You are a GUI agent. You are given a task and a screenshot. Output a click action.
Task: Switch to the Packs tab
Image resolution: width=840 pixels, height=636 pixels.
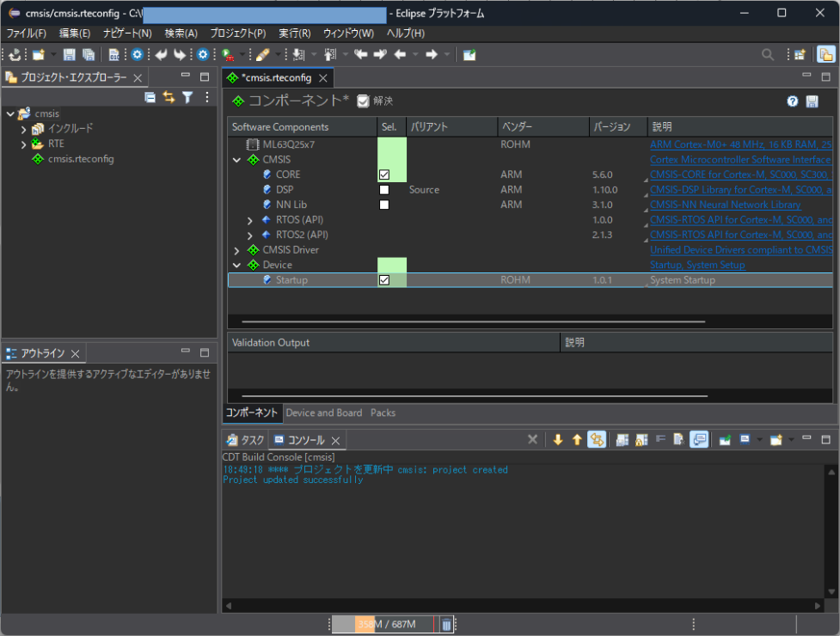[x=383, y=413]
